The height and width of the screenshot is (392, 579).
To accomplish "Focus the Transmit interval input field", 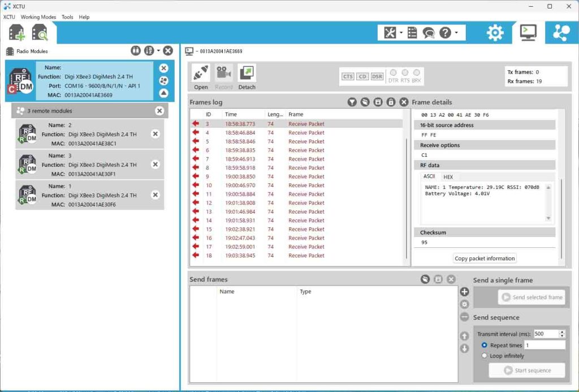I will pos(546,334).
